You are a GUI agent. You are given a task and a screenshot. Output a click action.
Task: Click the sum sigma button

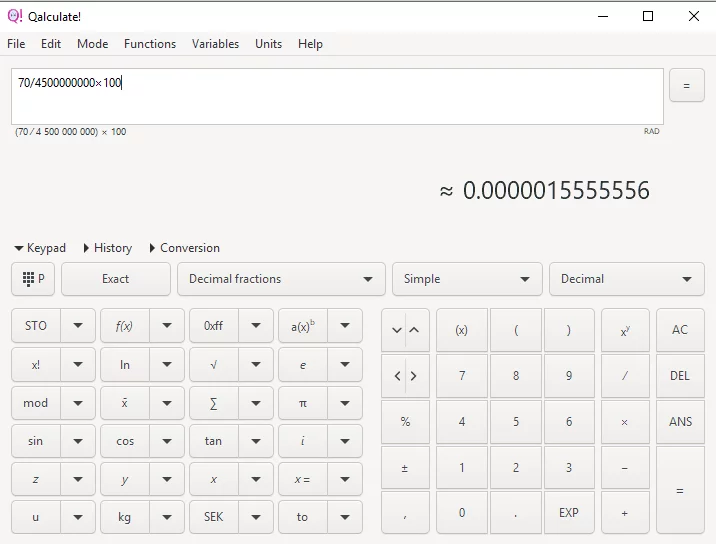[213, 403]
